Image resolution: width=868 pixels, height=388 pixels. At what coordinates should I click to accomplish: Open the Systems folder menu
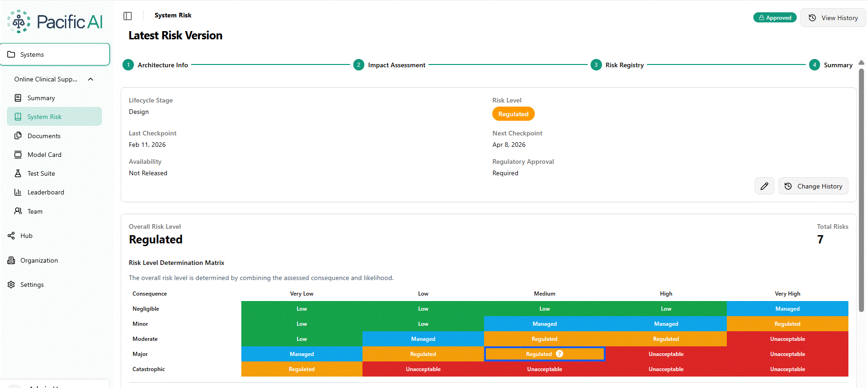point(55,54)
